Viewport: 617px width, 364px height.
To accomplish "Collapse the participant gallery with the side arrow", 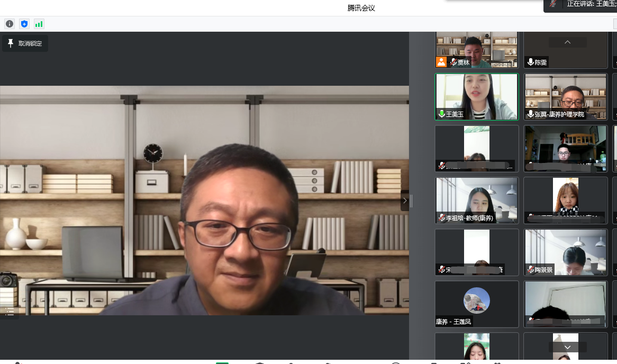I will pyautogui.click(x=405, y=201).
